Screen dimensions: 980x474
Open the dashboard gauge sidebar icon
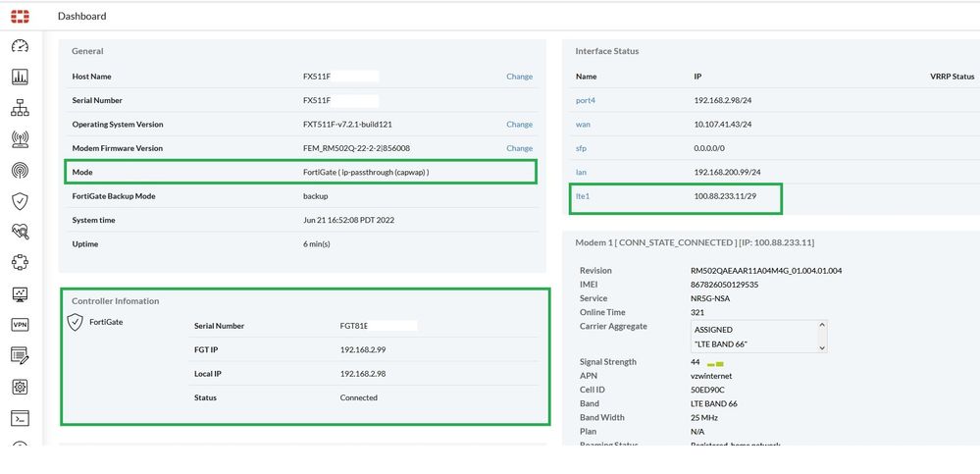[x=20, y=46]
